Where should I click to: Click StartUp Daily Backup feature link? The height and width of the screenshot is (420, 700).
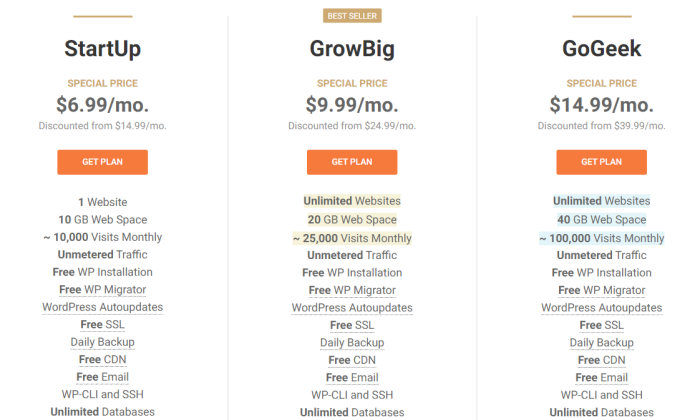[x=103, y=342]
